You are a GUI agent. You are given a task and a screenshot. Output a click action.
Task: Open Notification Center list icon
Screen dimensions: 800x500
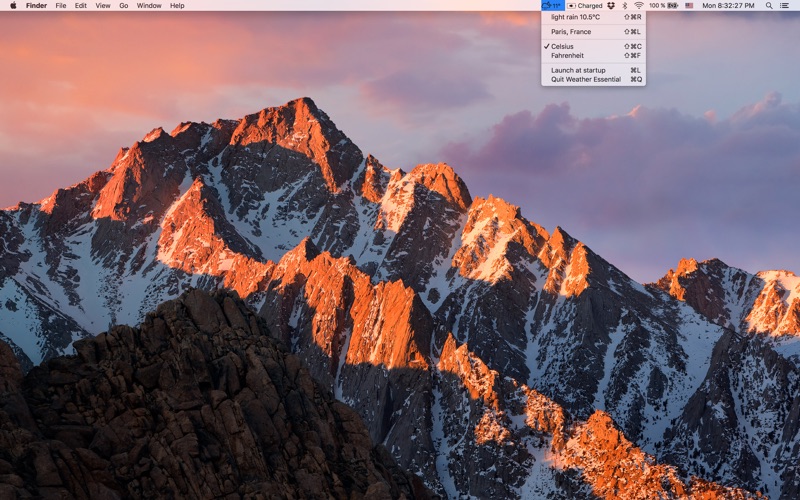pyautogui.click(x=785, y=6)
